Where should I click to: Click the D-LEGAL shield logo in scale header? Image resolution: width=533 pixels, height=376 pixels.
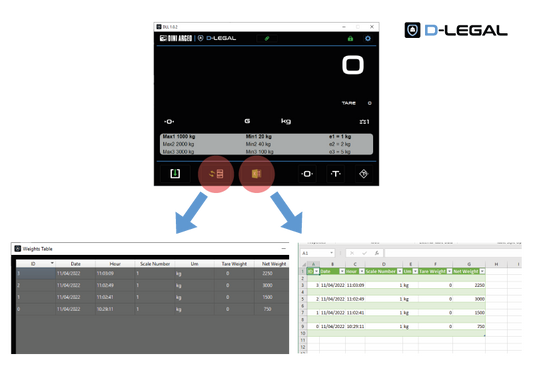(201, 38)
